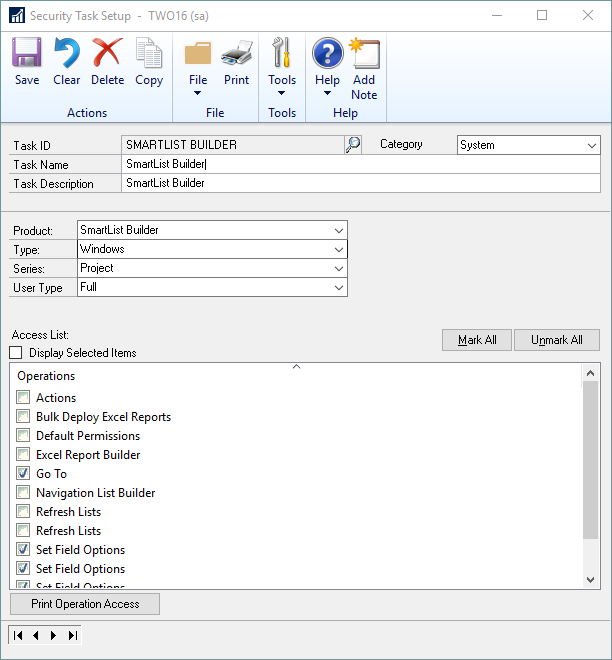Open the Product dropdown
The width and height of the screenshot is (612, 660).
click(339, 231)
